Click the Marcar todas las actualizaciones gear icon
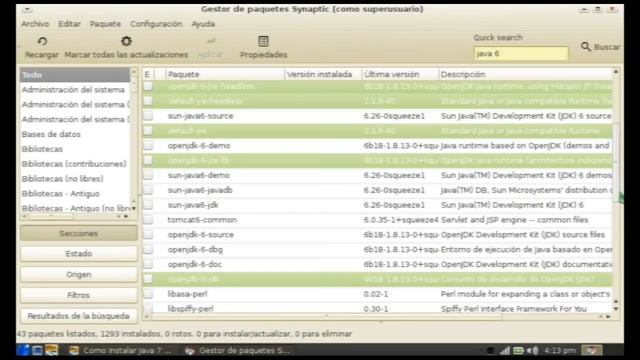The width and height of the screenshot is (640, 360). (126, 41)
